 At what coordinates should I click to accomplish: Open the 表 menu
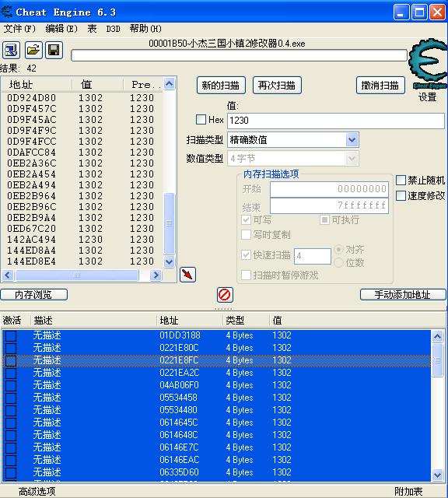point(92,29)
